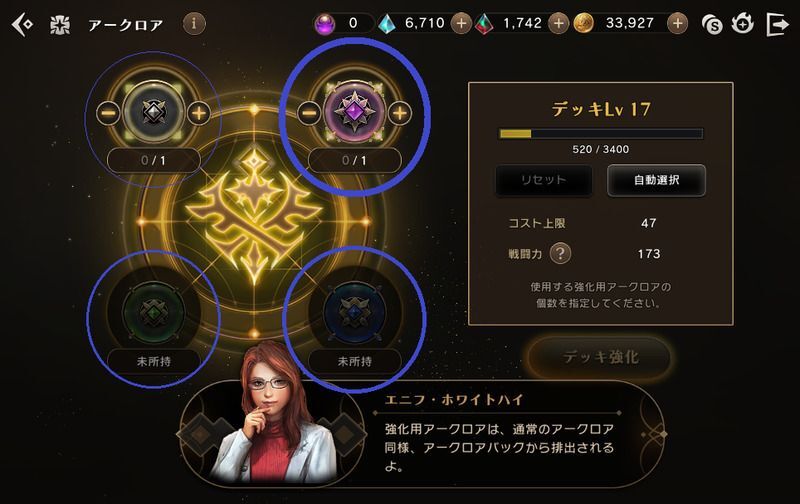The width and height of the screenshot is (800, 504).
Task: Click the 自動選択 button
Action: (x=656, y=180)
